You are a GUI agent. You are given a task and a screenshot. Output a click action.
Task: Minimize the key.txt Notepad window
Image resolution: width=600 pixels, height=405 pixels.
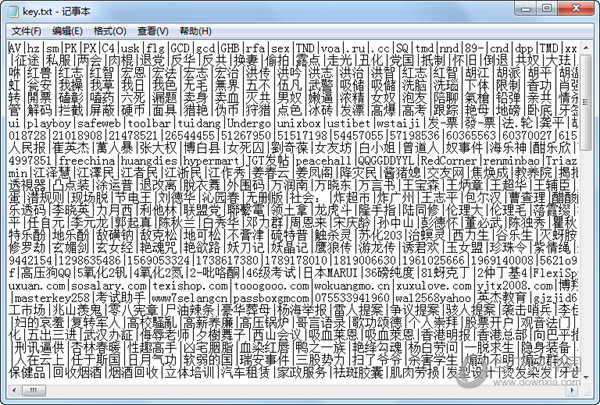click(525, 8)
